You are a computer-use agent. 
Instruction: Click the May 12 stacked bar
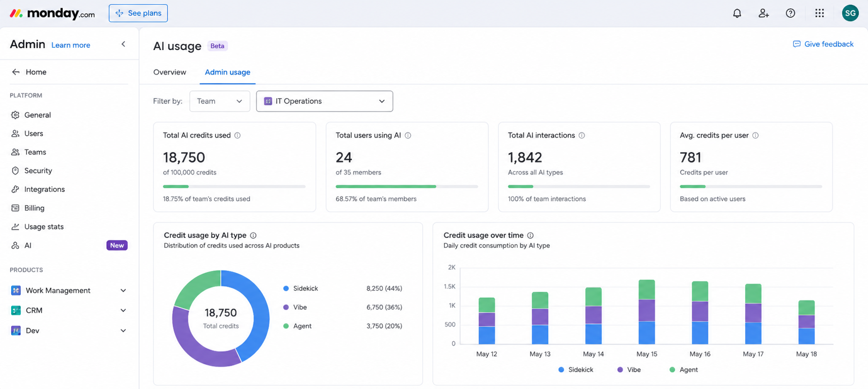click(x=487, y=321)
